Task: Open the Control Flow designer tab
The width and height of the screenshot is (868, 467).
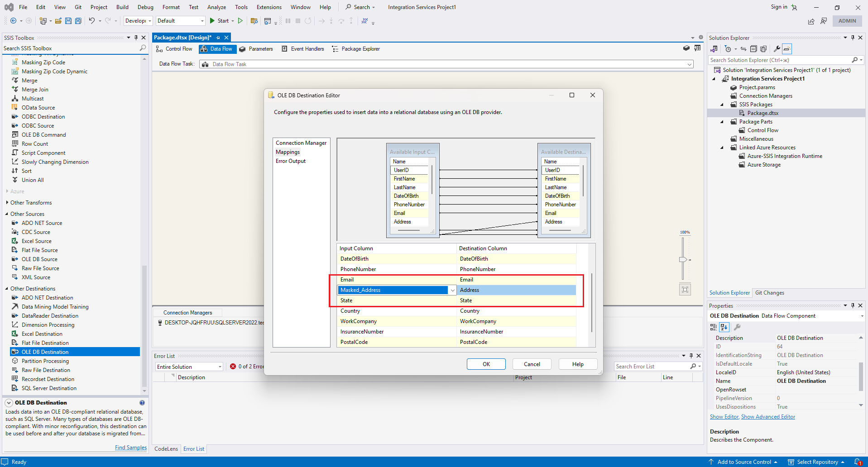Action: tap(174, 49)
